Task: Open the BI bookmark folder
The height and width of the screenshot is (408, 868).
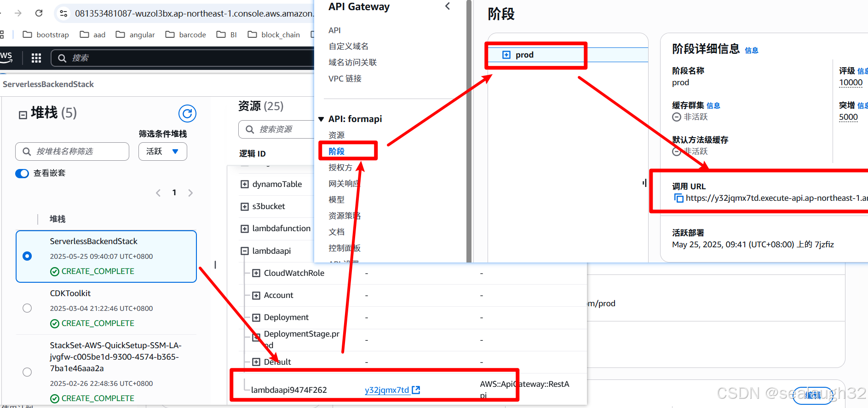Action: pos(227,35)
